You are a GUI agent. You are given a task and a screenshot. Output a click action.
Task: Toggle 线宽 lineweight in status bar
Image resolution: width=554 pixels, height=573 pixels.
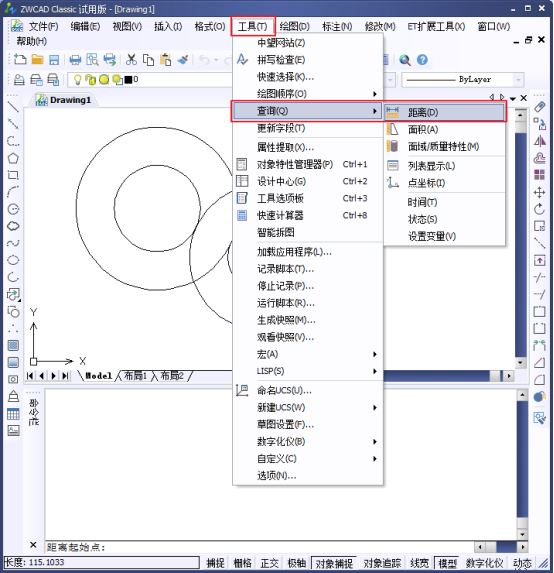pyautogui.click(x=420, y=563)
